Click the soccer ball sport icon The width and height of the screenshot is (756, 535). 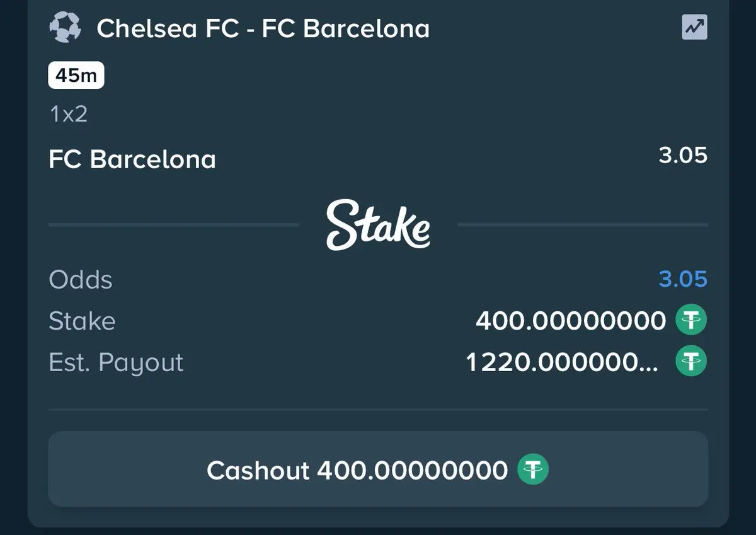(65, 28)
